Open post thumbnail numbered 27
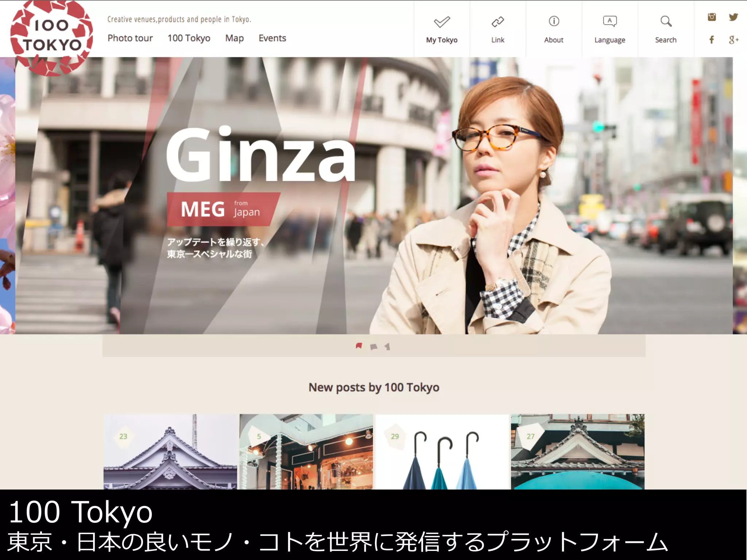This screenshot has width=747, height=560. [x=578, y=451]
